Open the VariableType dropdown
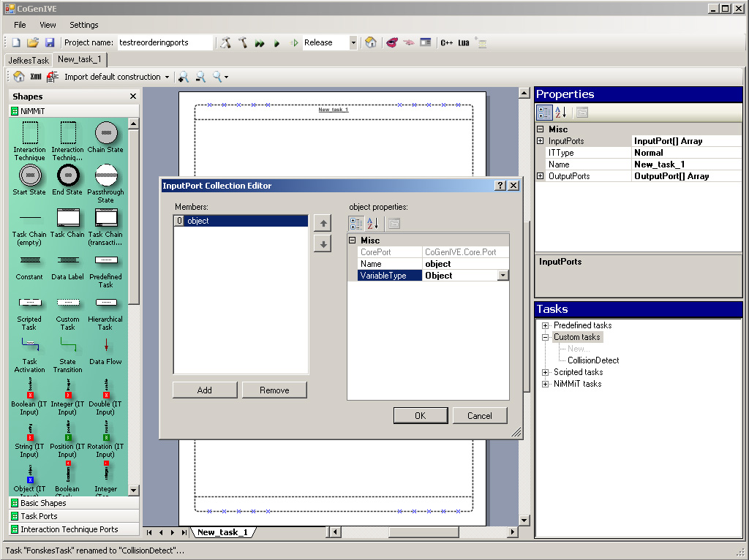This screenshot has width=749, height=560. click(x=503, y=276)
